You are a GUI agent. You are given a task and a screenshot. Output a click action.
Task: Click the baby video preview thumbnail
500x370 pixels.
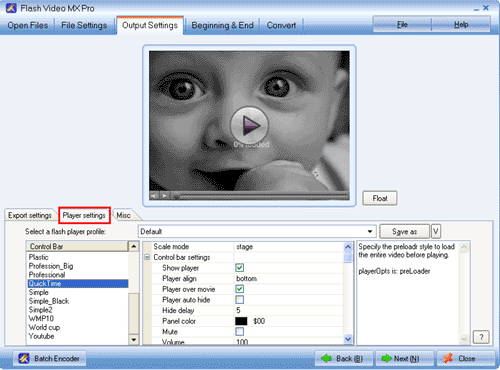point(249,126)
